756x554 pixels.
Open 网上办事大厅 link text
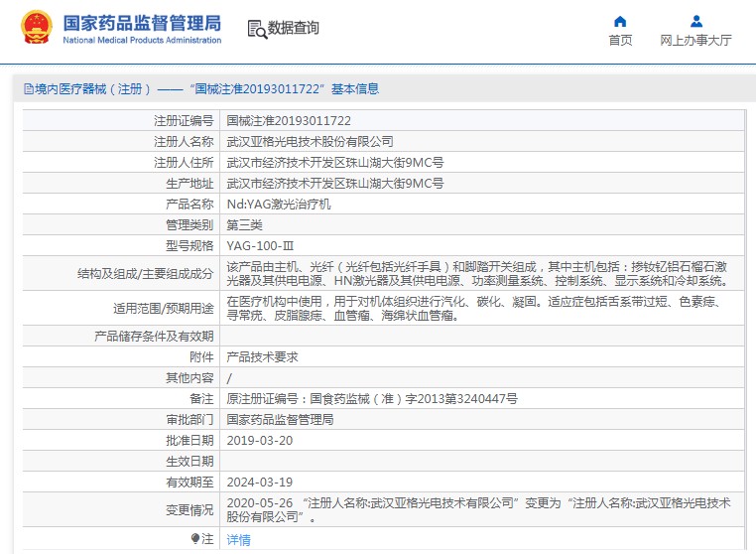tap(695, 40)
